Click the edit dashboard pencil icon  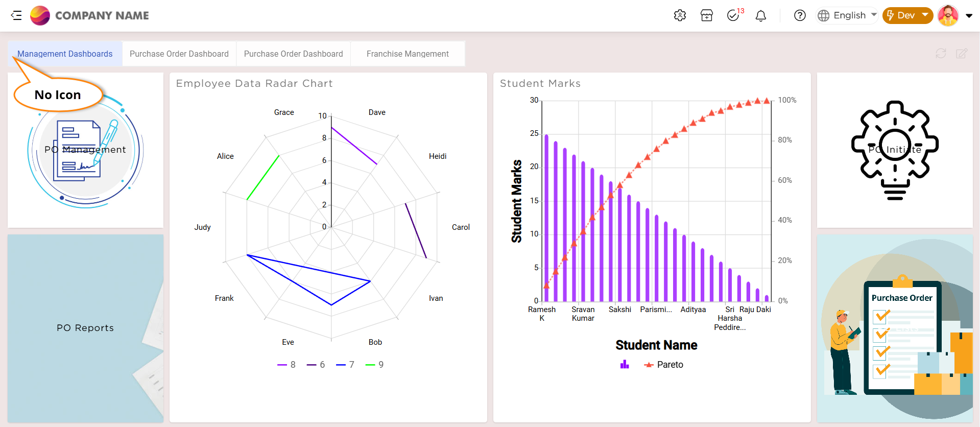pyautogui.click(x=962, y=54)
